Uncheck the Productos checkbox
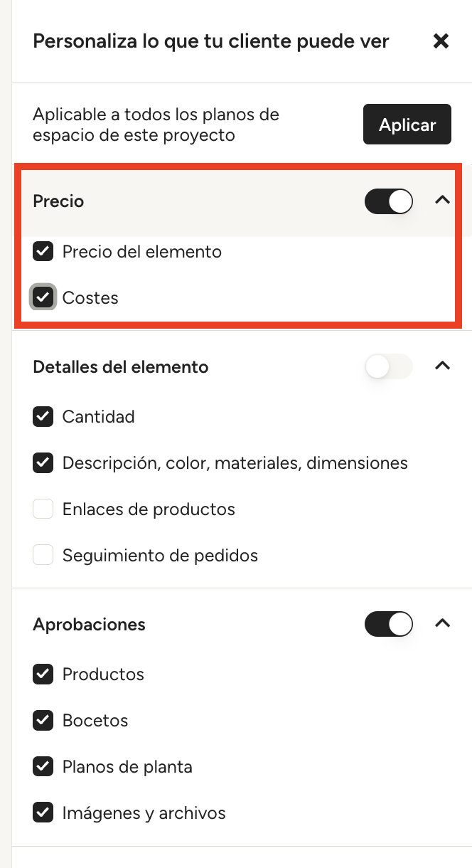Screen dimensions: 472x868 (43, 674)
